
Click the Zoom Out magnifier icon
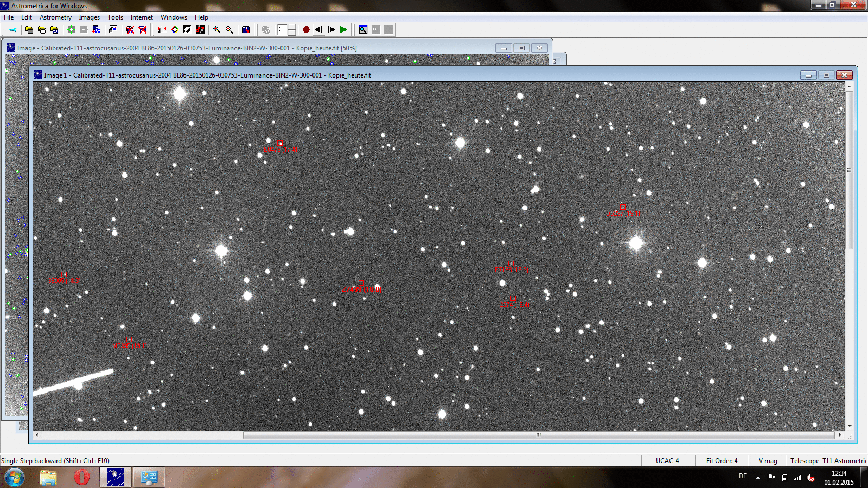229,30
